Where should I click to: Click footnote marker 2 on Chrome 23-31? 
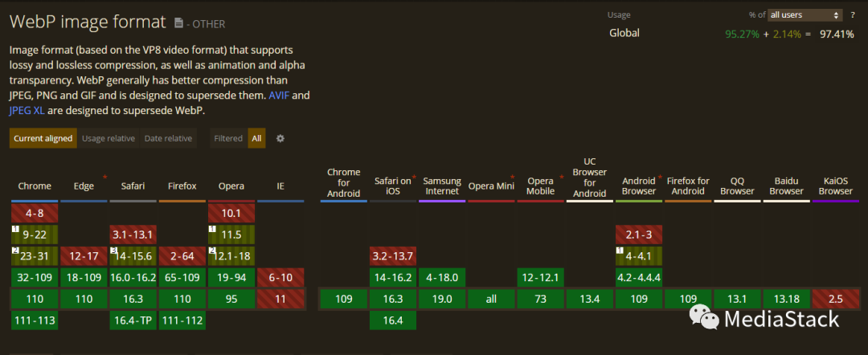coord(15,251)
